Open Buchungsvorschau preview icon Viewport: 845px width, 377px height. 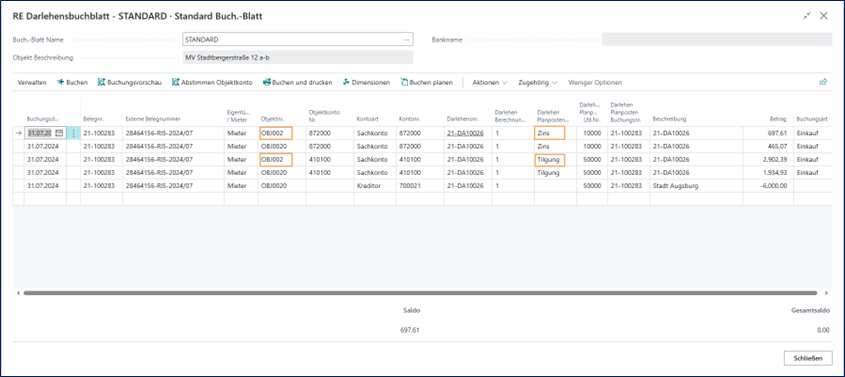click(x=101, y=82)
